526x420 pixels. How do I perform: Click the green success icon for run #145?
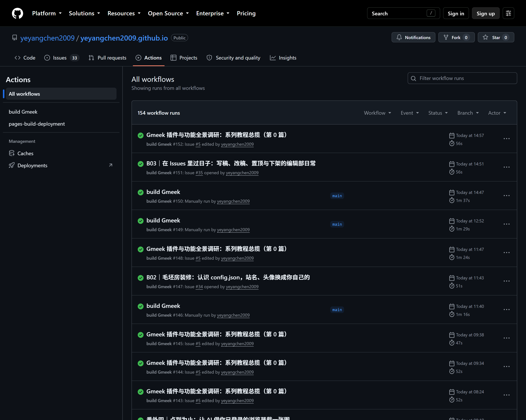pyautogui.click(x=140, y=335)
